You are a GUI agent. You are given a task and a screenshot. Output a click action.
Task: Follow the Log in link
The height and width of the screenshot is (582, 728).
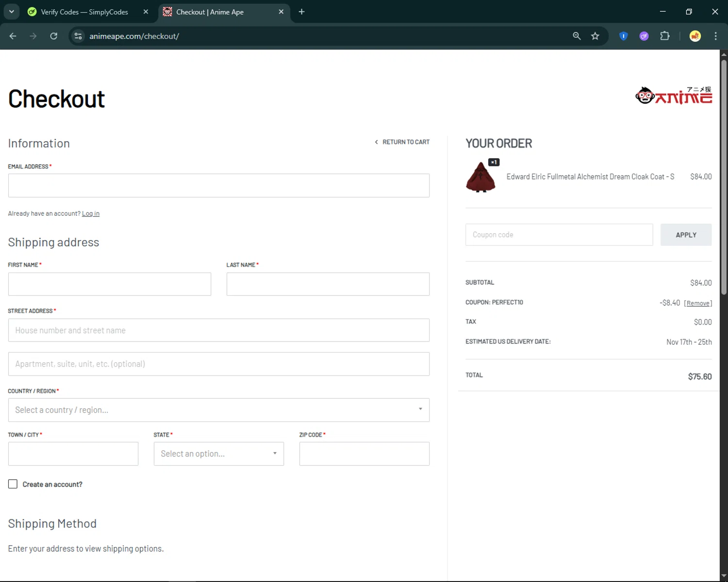coord(91,213)
